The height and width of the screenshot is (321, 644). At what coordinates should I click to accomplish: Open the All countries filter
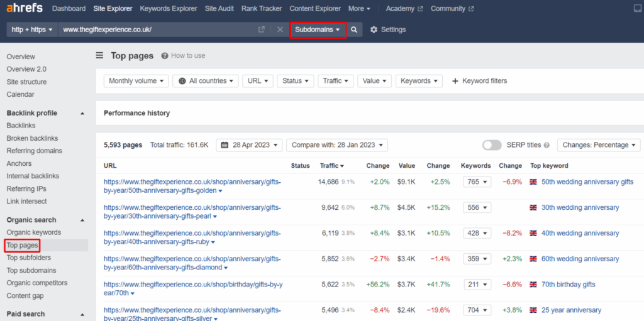pyautogui.click(x=206, y=81)
